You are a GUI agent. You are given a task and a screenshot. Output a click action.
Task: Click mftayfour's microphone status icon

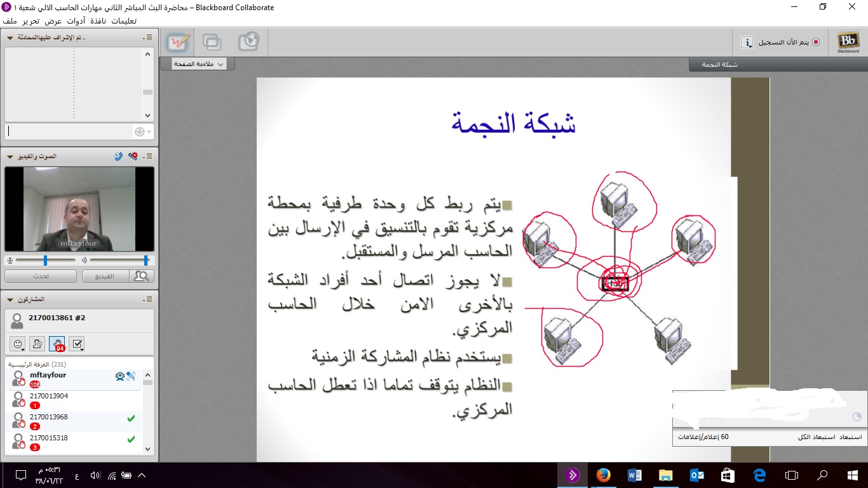(130, 376)
